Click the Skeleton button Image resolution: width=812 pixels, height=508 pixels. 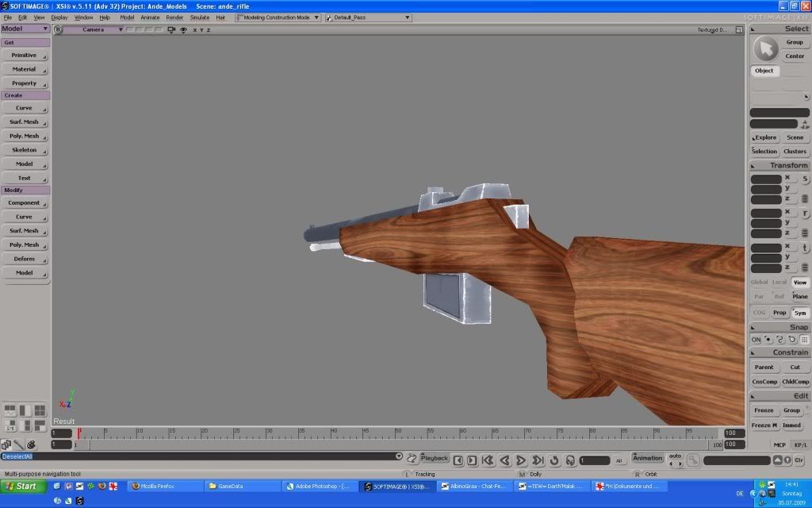(25, 150)
